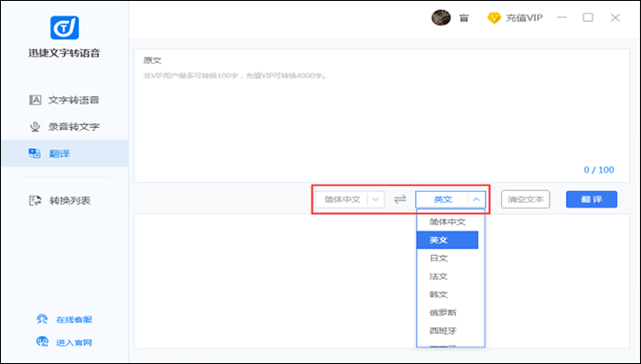
Task: Click the 0 / 100 character counter
Action: [x=599, y=170]
